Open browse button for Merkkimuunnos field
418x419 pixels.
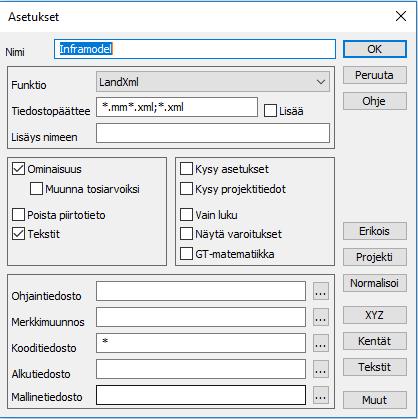click(321, 317)
